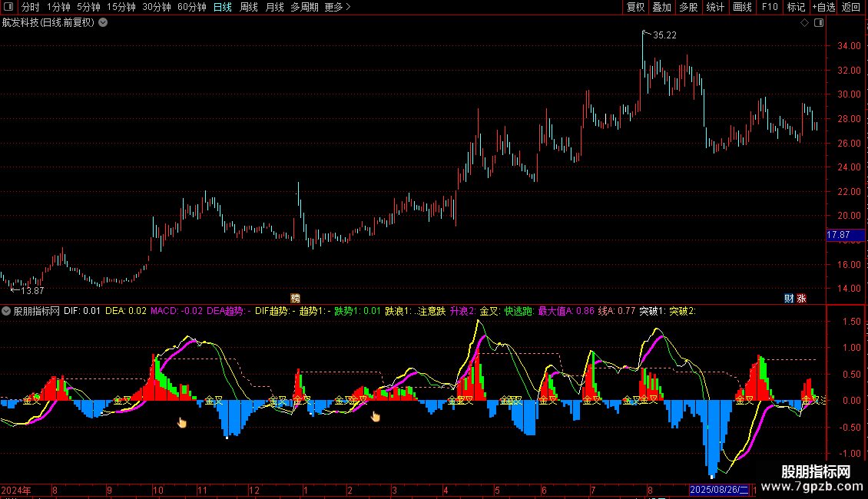Click the DIF: 0.01 indicator value

(82, 312)
